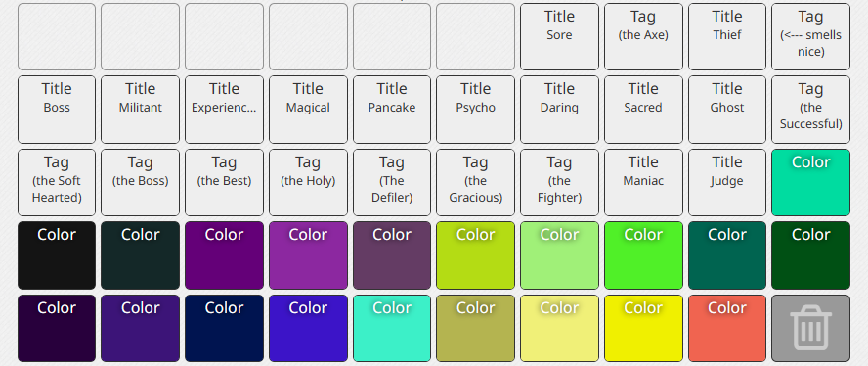
Task: Pick the black Color swatch
Action: [57, 255]
